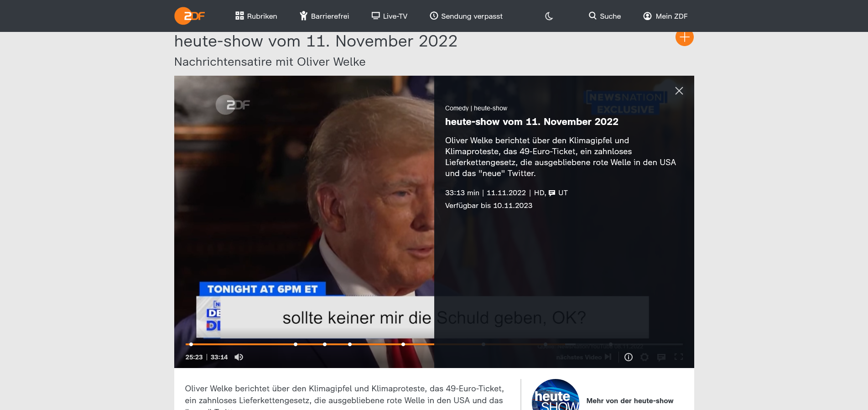868x410 pixels.
Task: Hide video info using the info icon
Action: coord(628,357)
